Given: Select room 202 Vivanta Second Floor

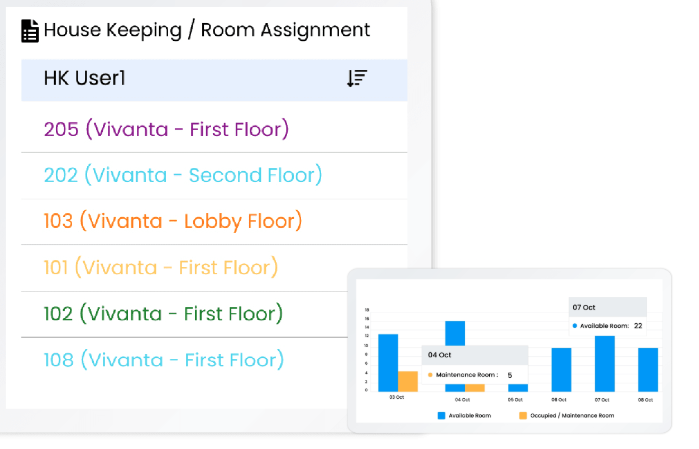Looking at the screenshot, I should (183, 175).
